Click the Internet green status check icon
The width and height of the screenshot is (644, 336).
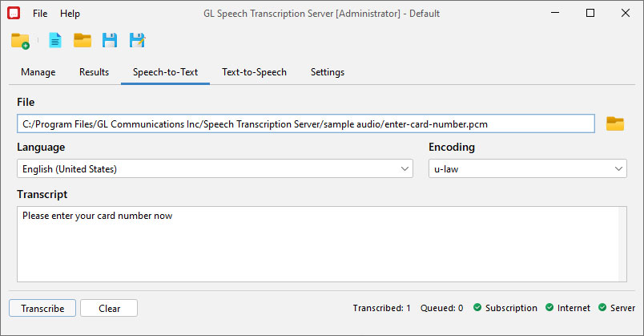(x=549, y=307)
